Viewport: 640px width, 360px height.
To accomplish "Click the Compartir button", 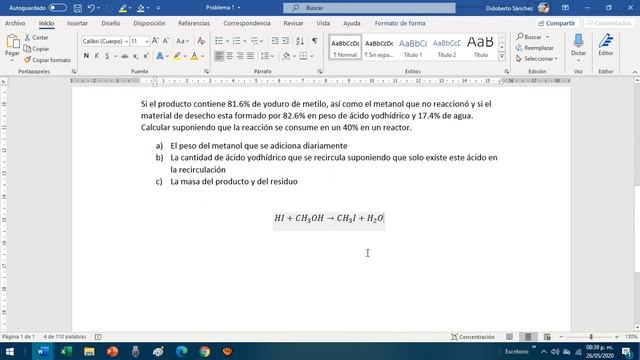I will click(556, 23).
